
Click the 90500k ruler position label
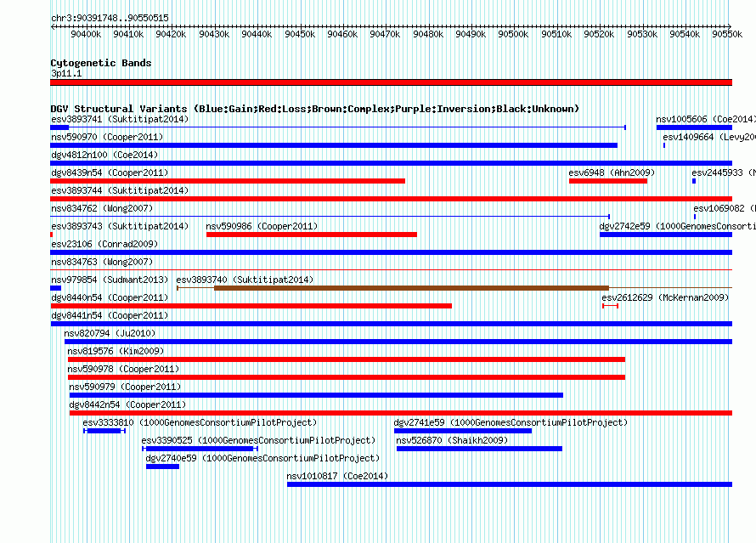pos(513,34)
